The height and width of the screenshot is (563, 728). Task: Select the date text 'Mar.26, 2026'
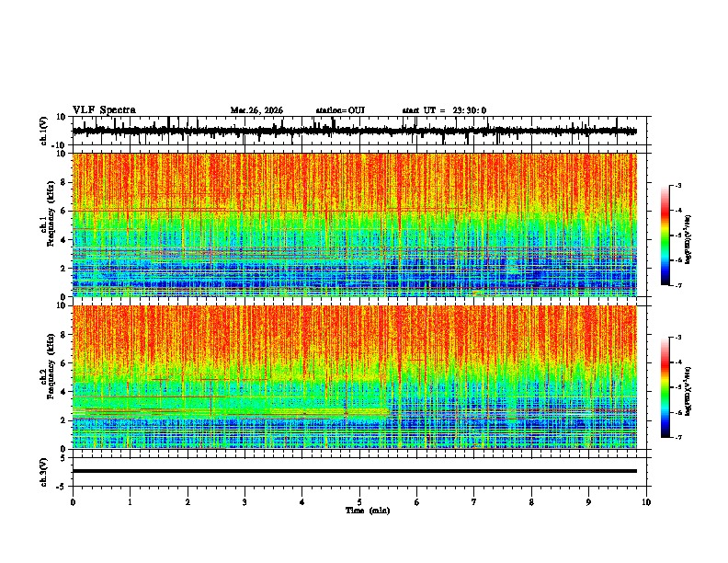(x=256, y=110)
